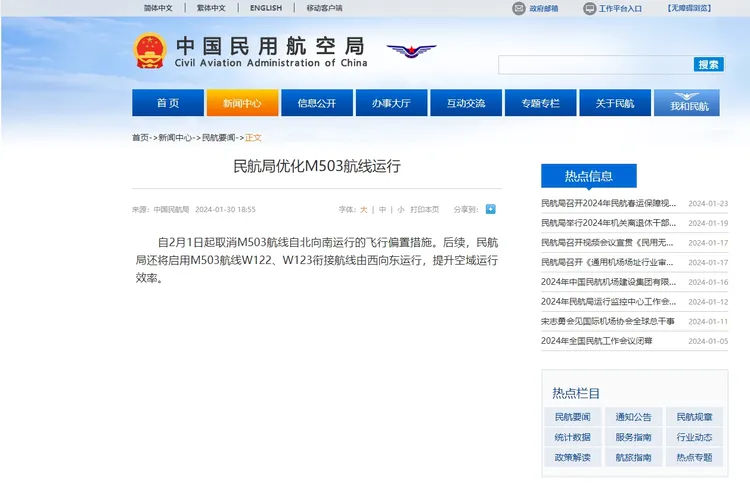
Task: Open news 民航局召开2024年民航春运保障视...
Action: coord(608,203)
